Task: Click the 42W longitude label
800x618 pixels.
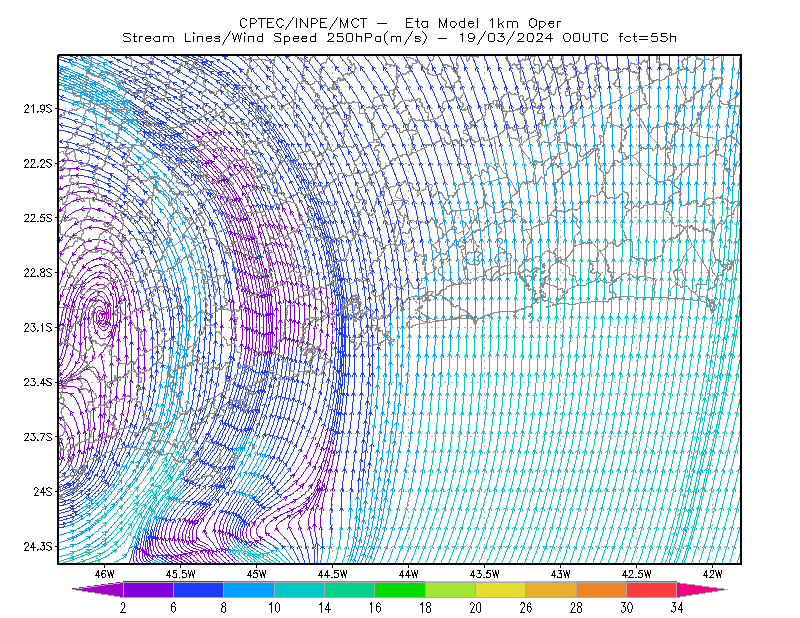Action: tap(712, 574)
